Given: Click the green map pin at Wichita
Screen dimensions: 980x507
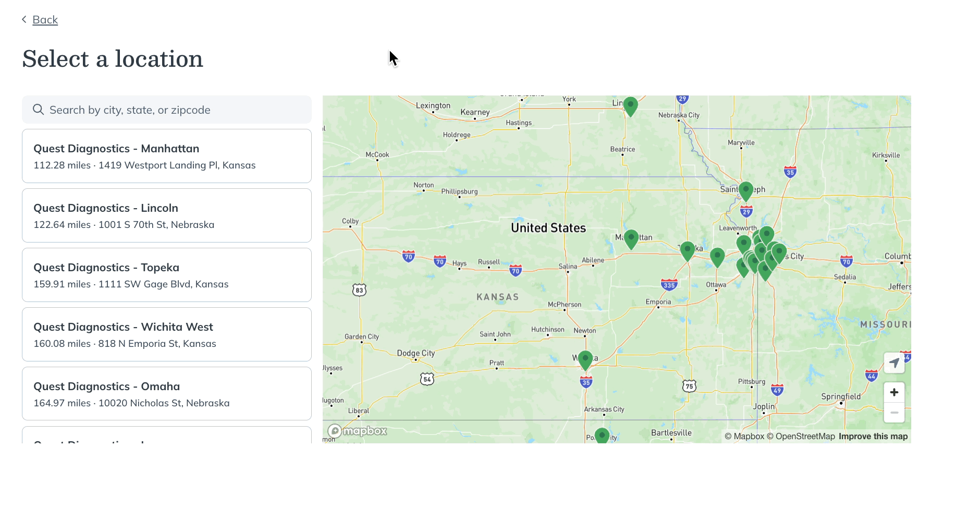Looking at the screenshot, I should 585,360.
